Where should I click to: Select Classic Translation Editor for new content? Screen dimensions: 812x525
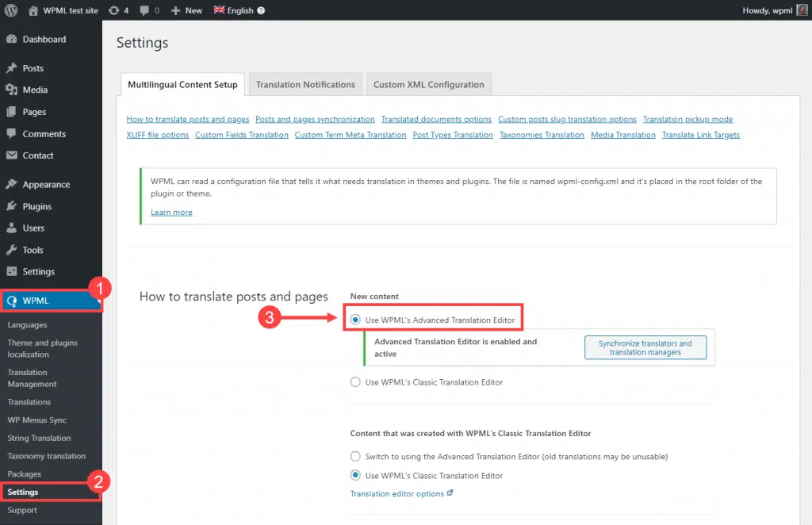(x=355, y=382)
